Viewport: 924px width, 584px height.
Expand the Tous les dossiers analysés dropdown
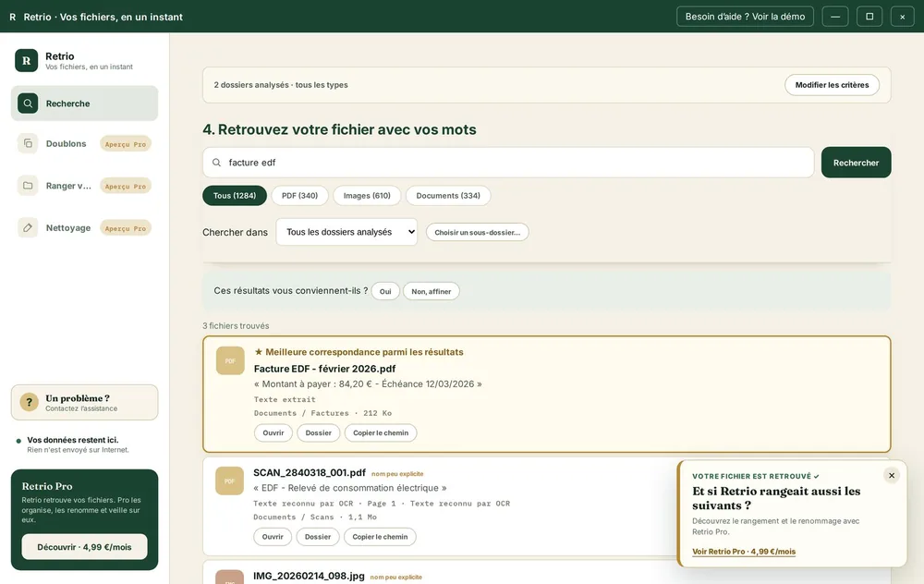(346, 232)
